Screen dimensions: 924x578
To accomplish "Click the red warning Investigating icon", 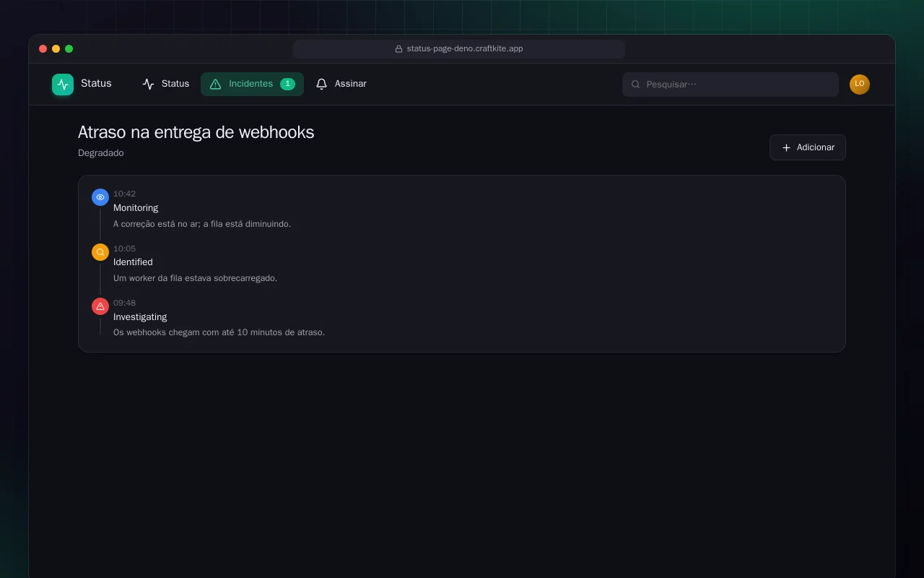I will point(100,306).
